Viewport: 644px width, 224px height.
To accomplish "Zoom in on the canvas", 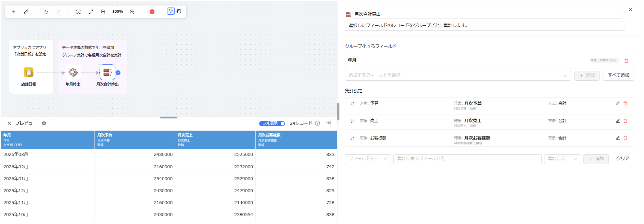I will coord(103,12).
